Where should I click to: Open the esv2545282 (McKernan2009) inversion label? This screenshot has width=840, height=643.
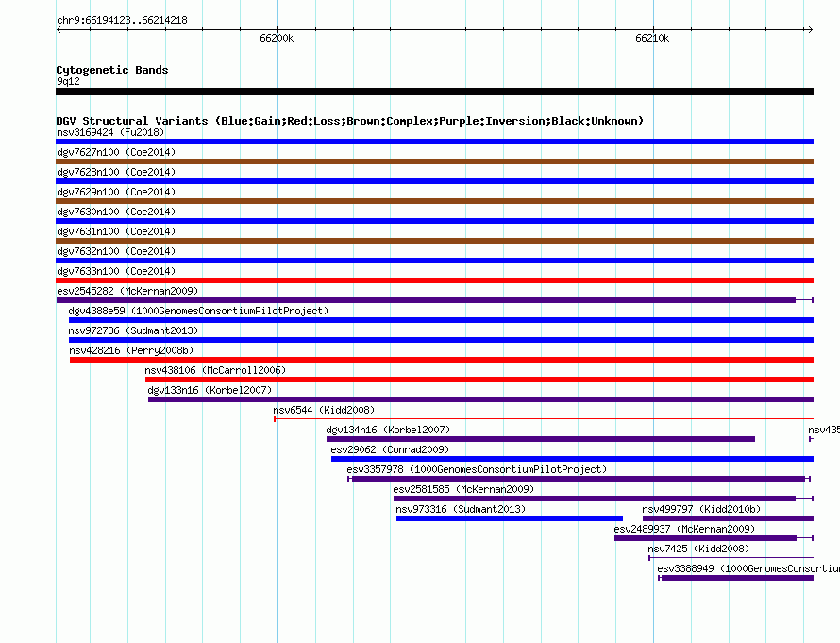(x=127, y=291)
